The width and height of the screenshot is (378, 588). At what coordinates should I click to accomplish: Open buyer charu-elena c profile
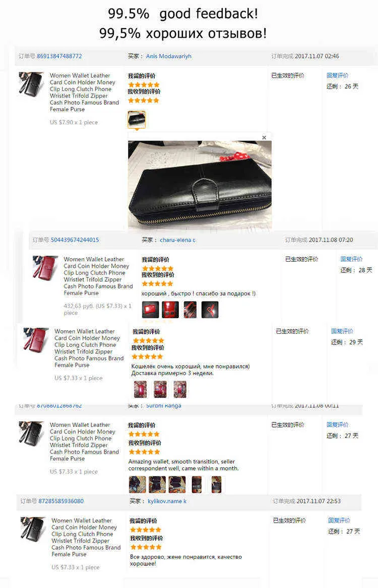pyautogui.click(x=177, y=240)
